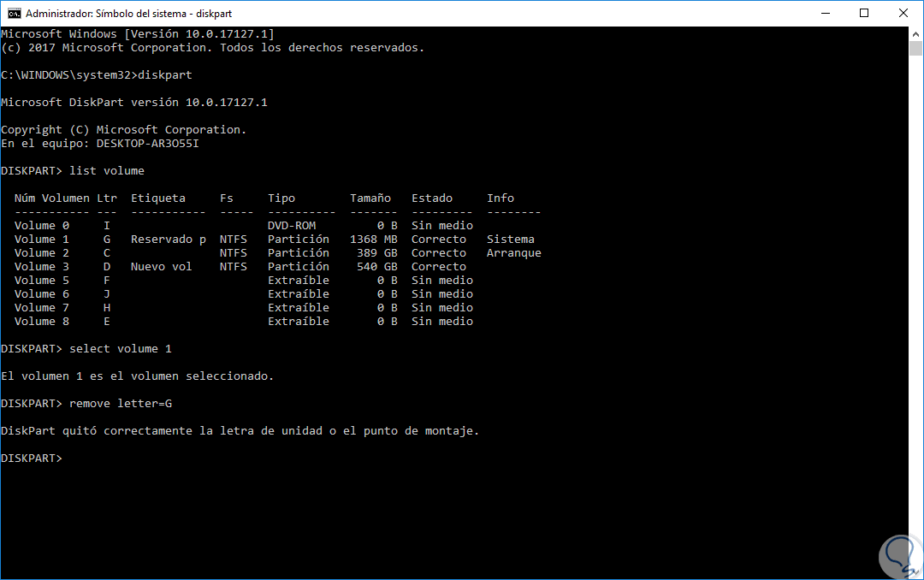Click the drive letter 'I' in Volume 0 row

(x=107, y=225)
